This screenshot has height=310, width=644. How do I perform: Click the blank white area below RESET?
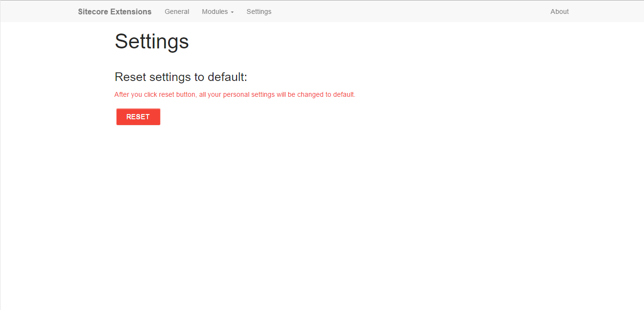[x=322, y=216]
